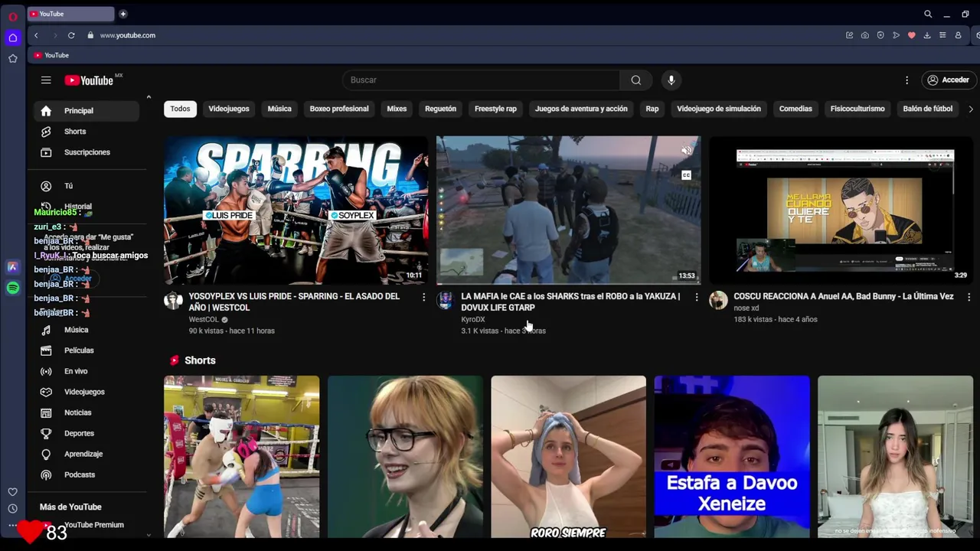Open options for YOSOYPLEX VS LUIS PRIDE video
The width and height of the screenshot is (980, 551).
point(423,297)
